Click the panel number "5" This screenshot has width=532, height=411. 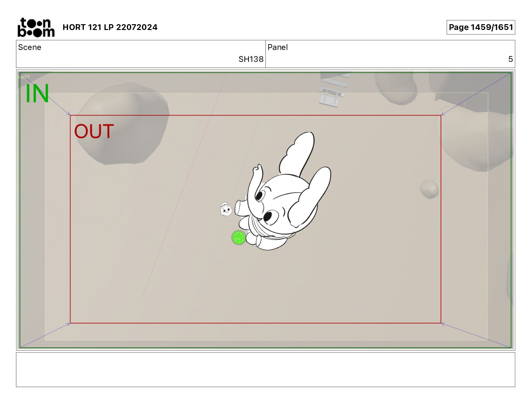click(510, 59)
